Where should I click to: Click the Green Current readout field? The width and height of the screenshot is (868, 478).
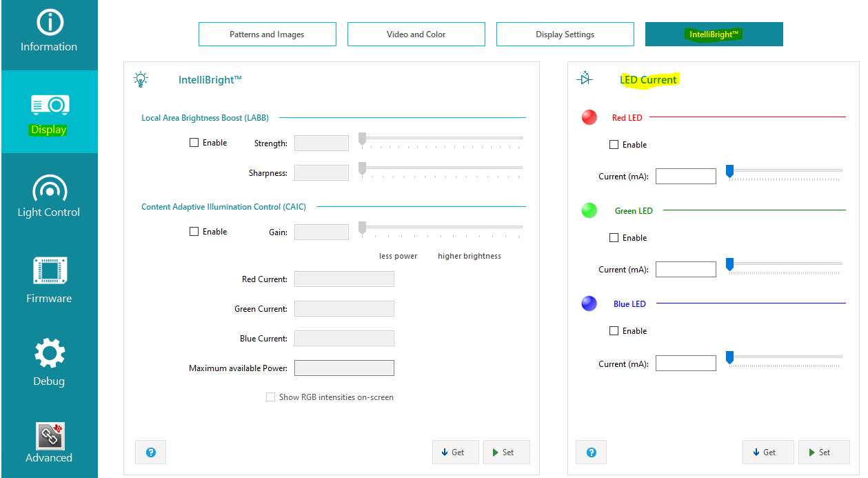pyautogui.click(x=344, y=309)
